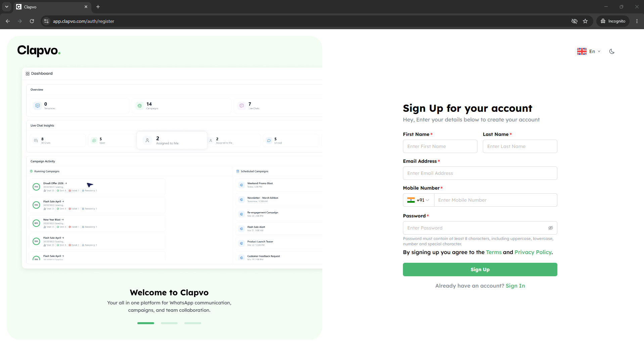Click the third-party cookies eye icon
Viewport: 644px width, 346px height.
click(x=574, y=21)
